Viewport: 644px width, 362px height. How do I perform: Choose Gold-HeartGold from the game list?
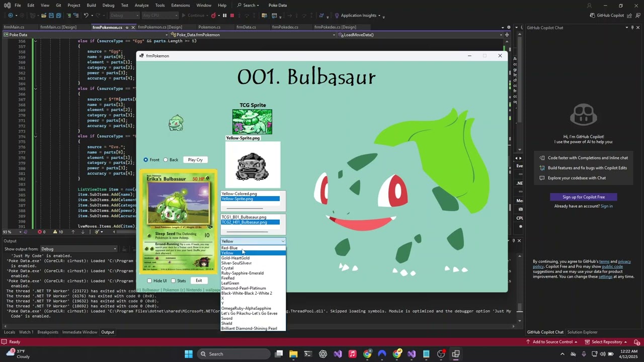253,258
